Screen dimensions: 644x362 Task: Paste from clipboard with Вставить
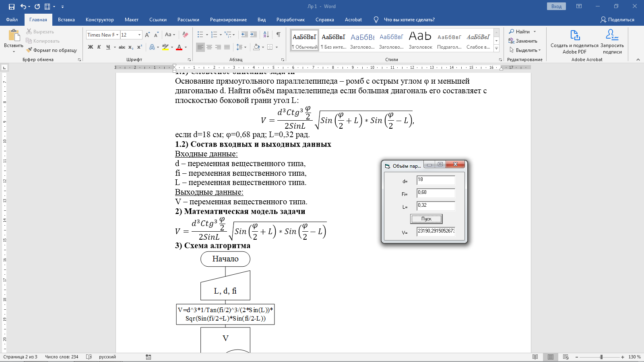pos(14,41)
